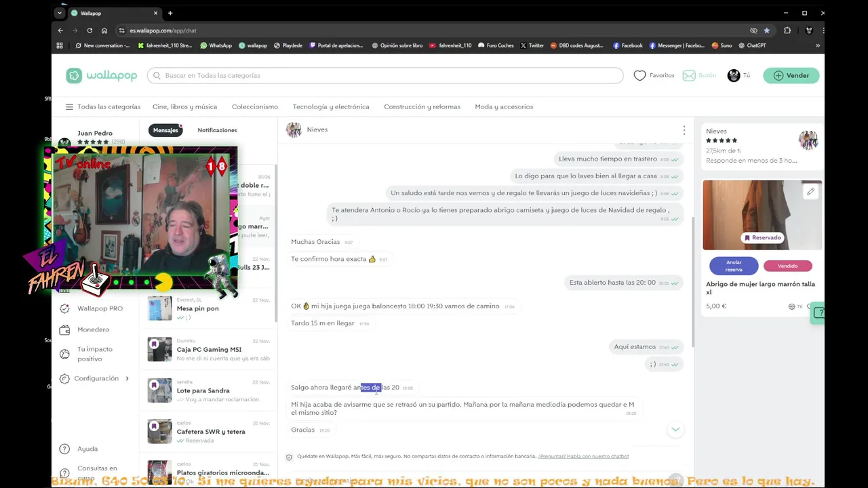Click message 'Esta abierto hasta las 20: 00'
868x488 pixels.
[x=612, y=283]
